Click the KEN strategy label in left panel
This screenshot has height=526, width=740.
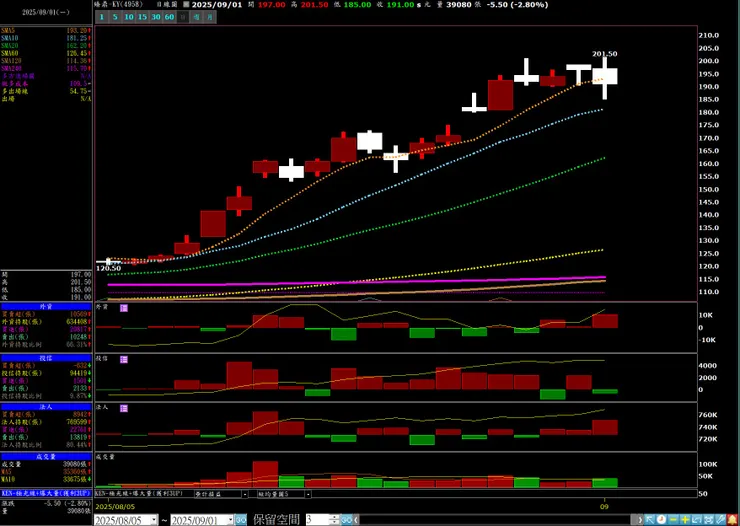46,493
